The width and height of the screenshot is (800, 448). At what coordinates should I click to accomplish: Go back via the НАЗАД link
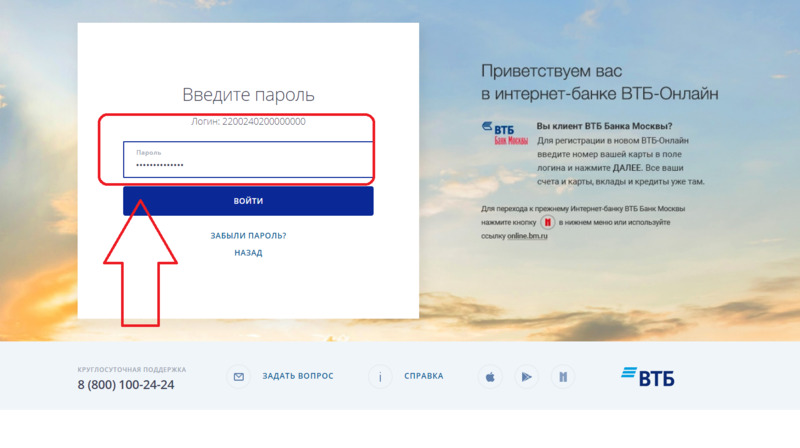(248, 253)
